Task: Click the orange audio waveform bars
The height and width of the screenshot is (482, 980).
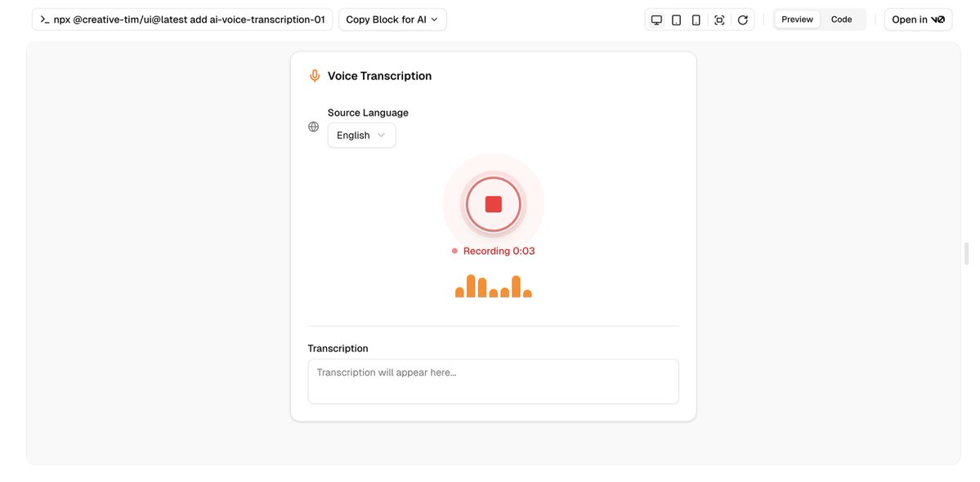Action: pos(493,286)
